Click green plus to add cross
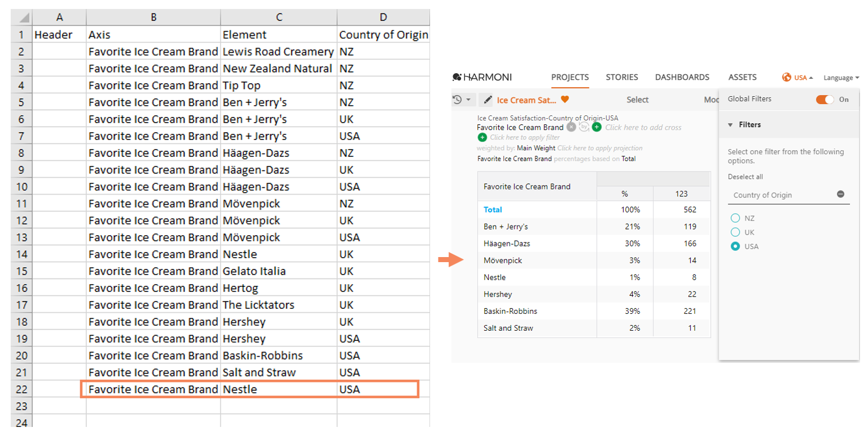This screenshot has height=432, width=868. (597, 127)
